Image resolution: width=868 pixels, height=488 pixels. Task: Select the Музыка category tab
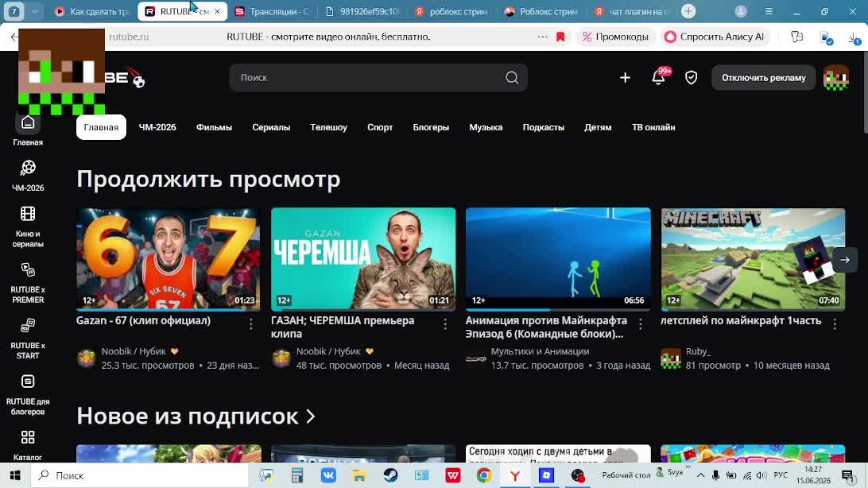click(486, 127)
